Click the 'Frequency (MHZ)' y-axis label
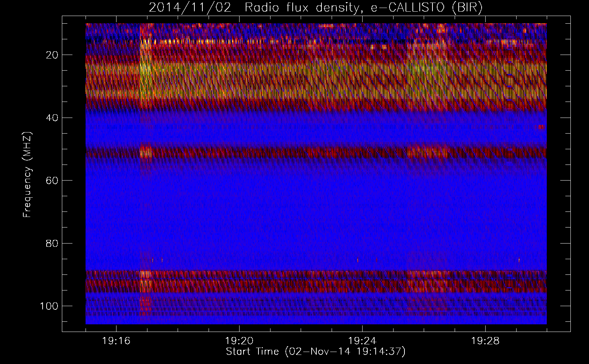The height and width of the screenshot is (364, 589). pos(28,175)
